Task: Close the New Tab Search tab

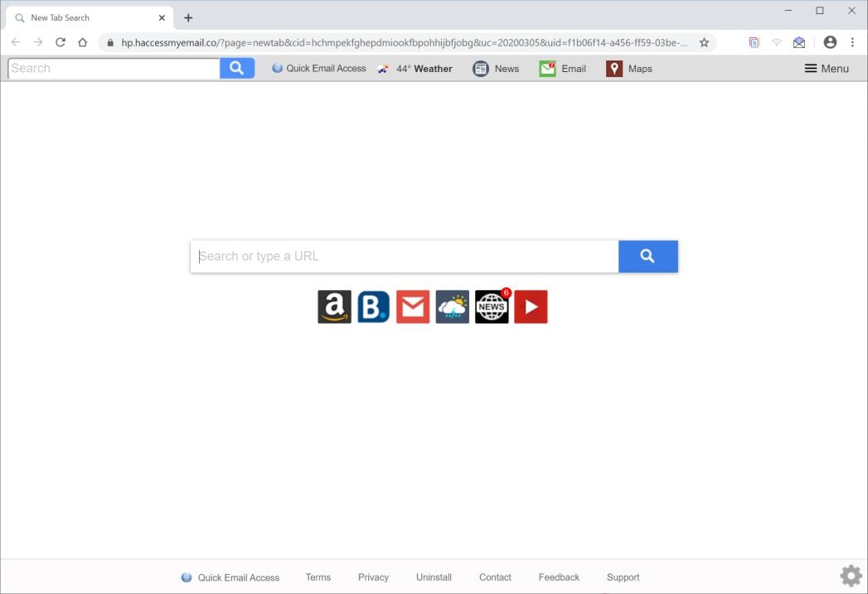Action: pos(162,17)
